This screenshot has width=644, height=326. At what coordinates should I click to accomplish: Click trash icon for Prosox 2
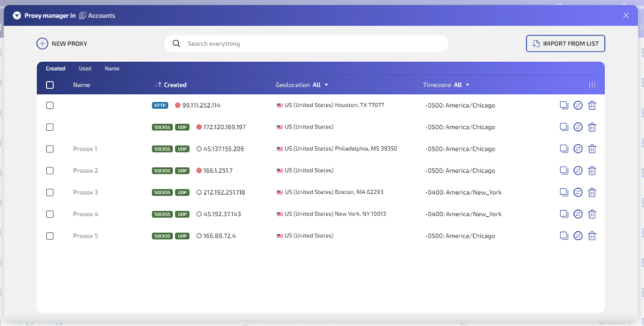pos(592,171)
